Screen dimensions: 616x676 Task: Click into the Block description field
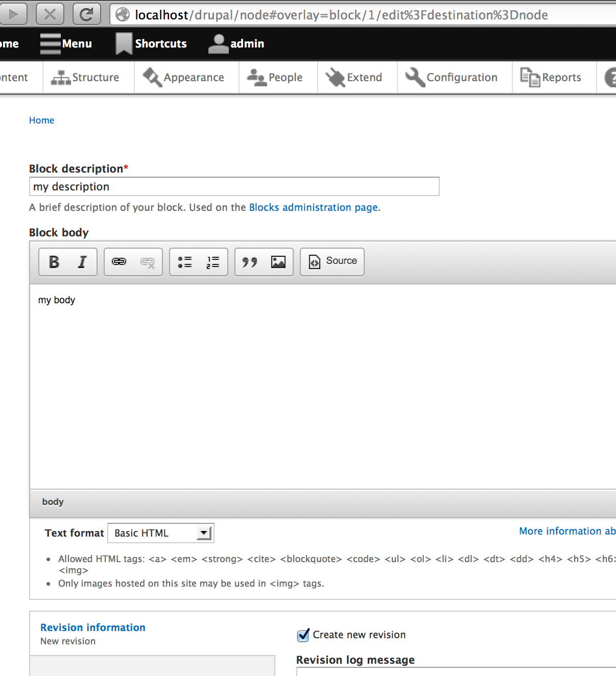tap(234, 186)
